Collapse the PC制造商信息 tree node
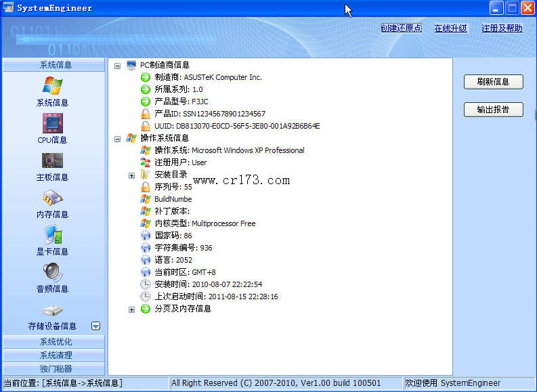The height and width of the screenshot is (392, 537). 118,66
